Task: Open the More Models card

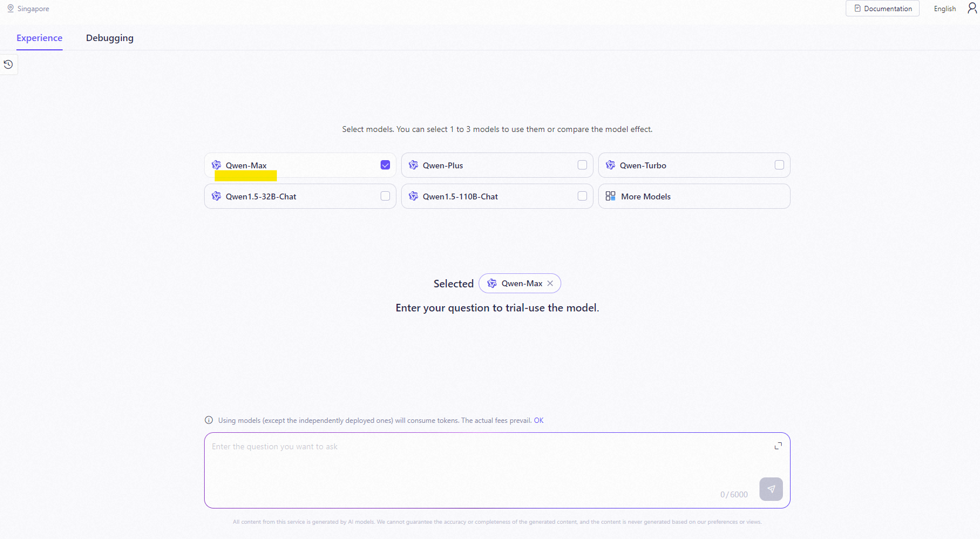Action: (x=694, y=196)
